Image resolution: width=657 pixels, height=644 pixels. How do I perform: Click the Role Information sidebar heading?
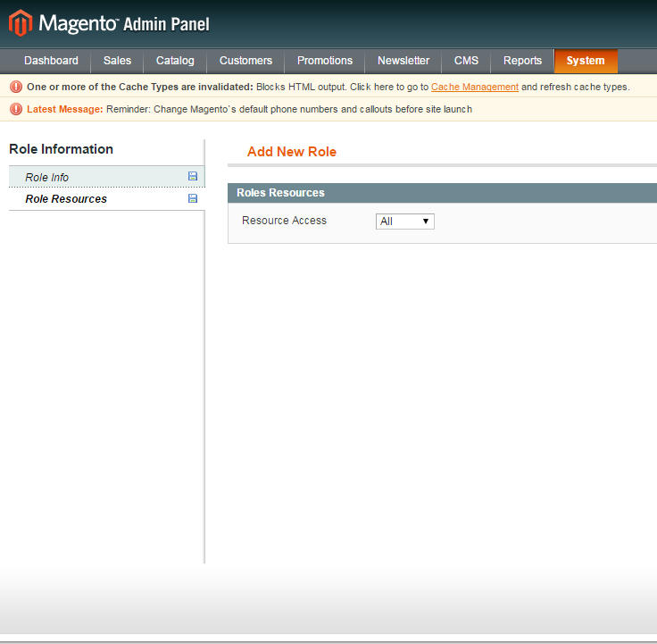[62, 149]
